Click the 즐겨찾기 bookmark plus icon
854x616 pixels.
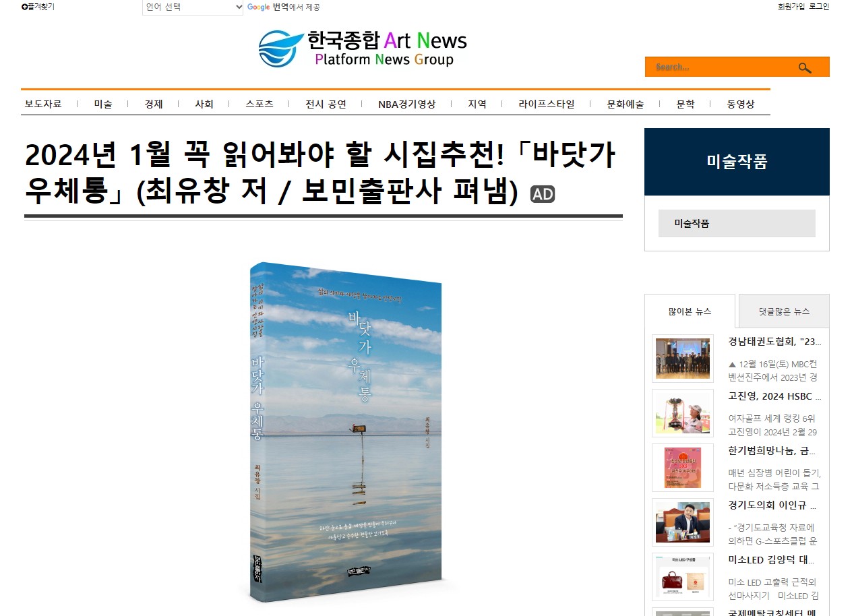(x=24, y=7)
